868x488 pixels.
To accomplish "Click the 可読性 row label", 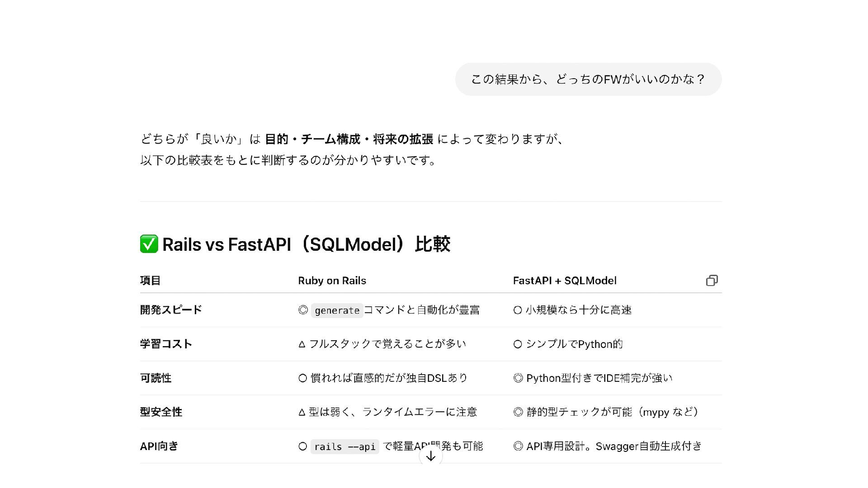I will (156, 378).
